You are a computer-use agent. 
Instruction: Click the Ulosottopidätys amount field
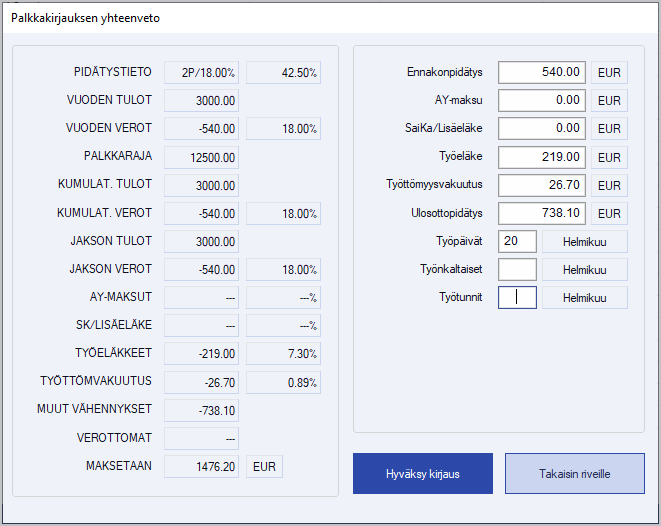pos(542,213)
